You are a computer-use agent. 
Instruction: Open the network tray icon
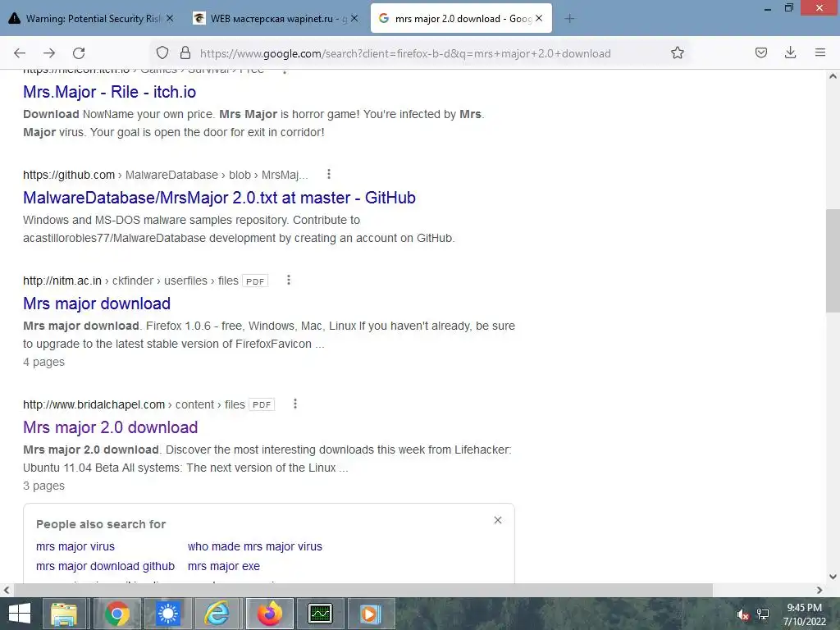(x=763, y=614)
